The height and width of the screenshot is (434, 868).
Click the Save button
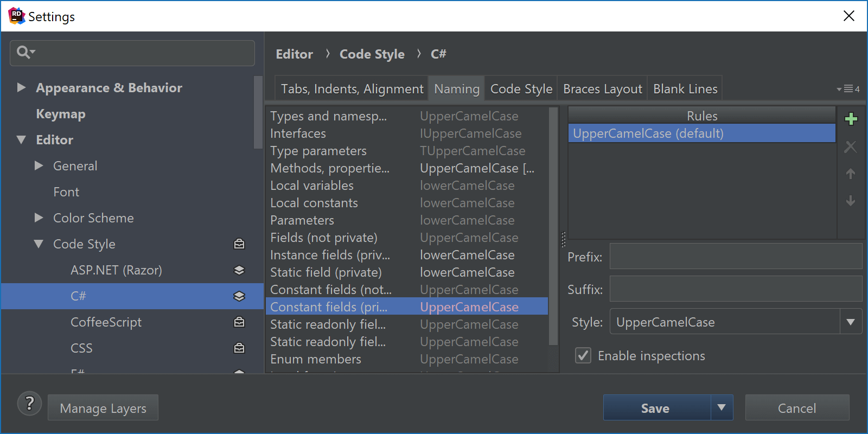click(x=656, y=407)
